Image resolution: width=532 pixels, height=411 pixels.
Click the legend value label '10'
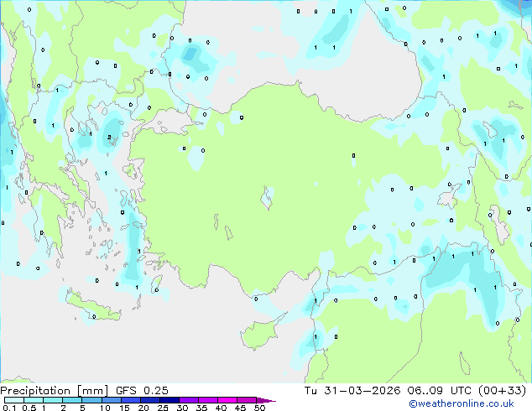[x=105, y=408]
